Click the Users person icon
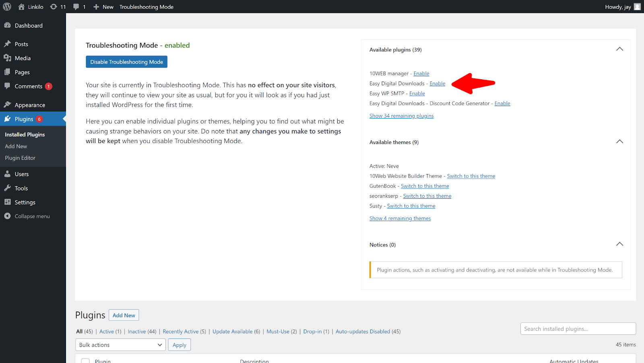 click(x=7, y=174)
